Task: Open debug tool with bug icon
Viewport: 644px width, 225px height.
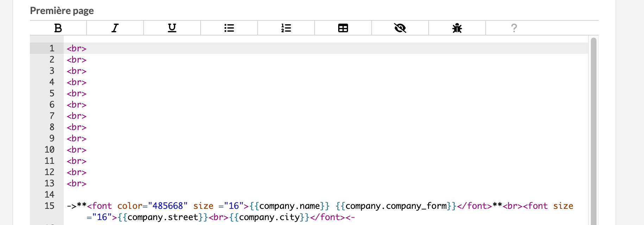Action: pos(457,28)
